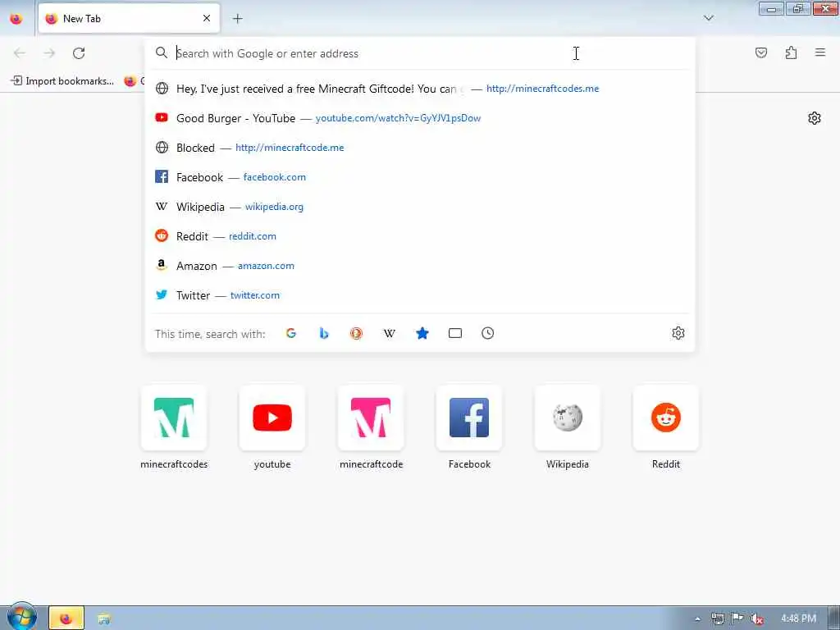The width and height of the screenshot is (840, 630).
Task: Close the New Tab tab
Action: coord(207,18)
